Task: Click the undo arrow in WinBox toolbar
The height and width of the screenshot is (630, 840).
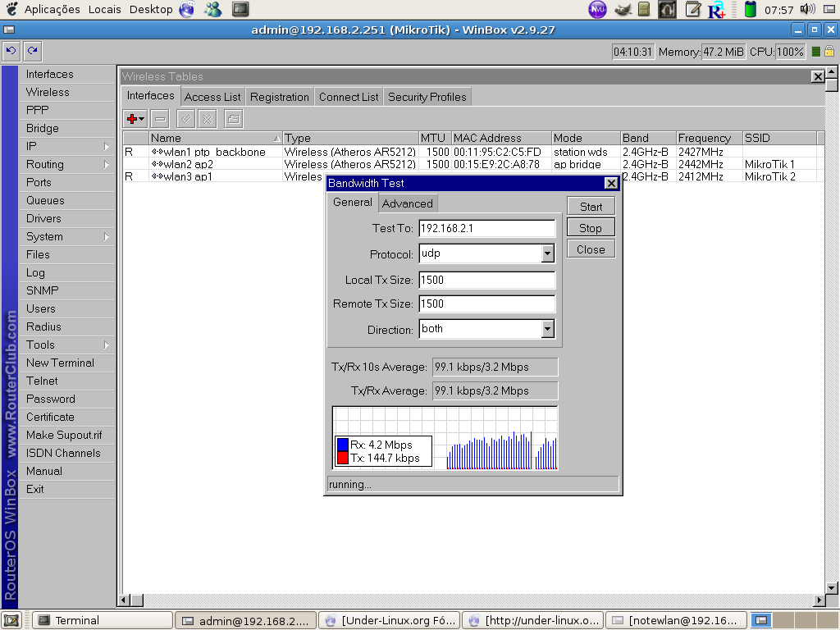Action: (11, 51)
